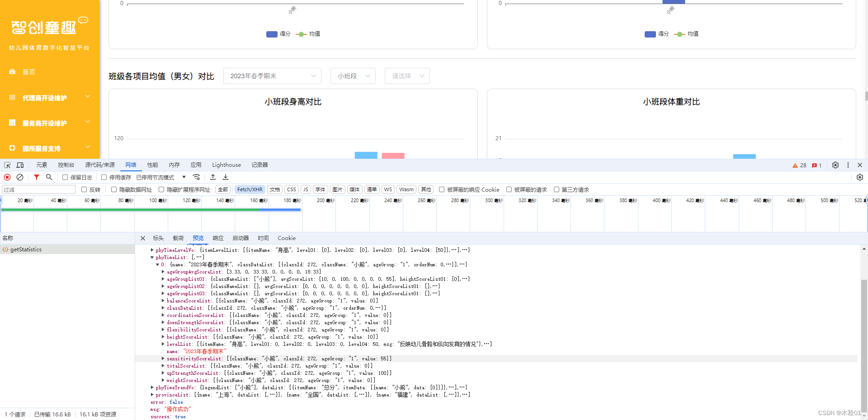The width and height of the screenshot is (868, 420).
Task: Click the 服务商开设维护 sidebar icon
Action: point(12,123)
